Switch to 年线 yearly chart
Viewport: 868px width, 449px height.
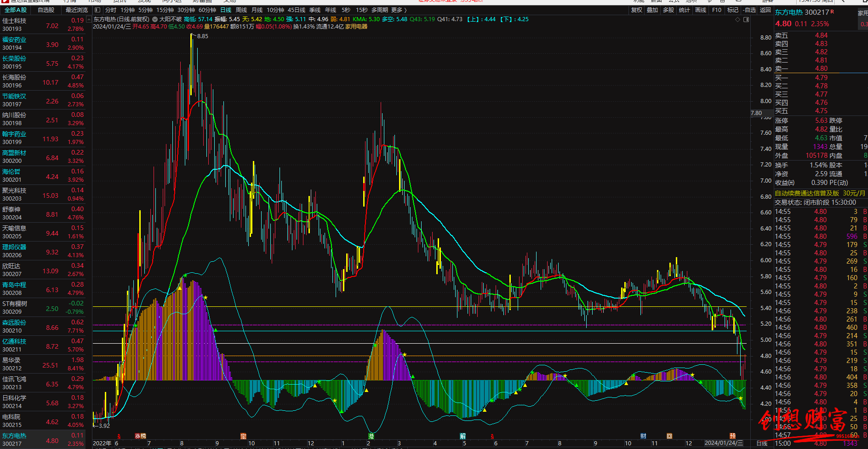(x=331, y=10)
